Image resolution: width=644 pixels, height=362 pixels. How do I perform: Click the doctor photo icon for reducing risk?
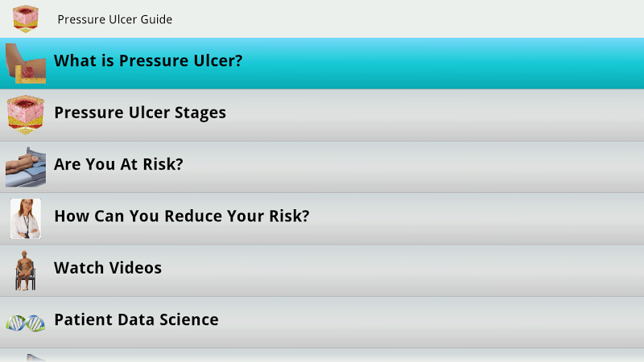(x=26, y=218)
